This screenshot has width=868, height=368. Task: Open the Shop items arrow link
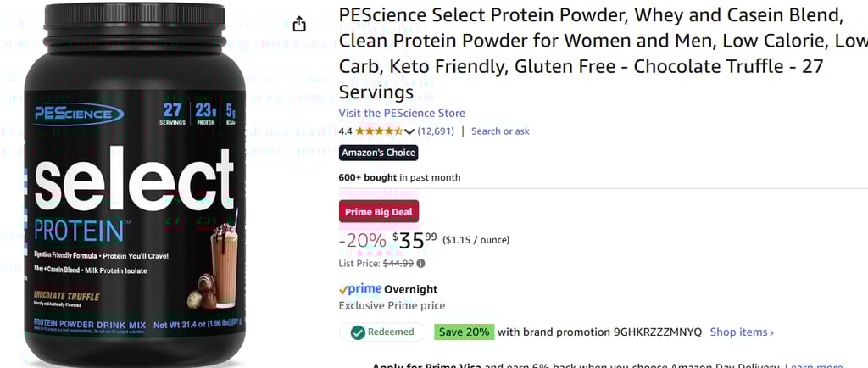coord(742,332)
